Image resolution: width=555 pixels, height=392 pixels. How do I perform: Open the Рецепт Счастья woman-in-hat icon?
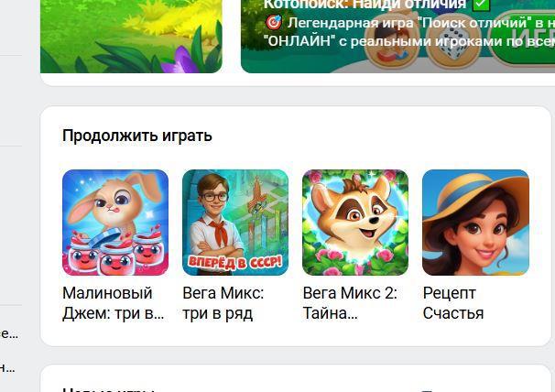475,223
